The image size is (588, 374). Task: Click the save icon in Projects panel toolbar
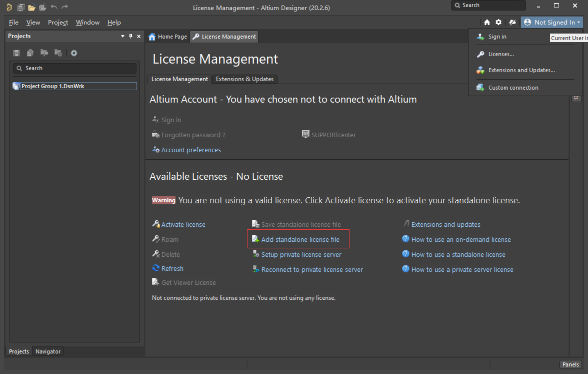16,53
